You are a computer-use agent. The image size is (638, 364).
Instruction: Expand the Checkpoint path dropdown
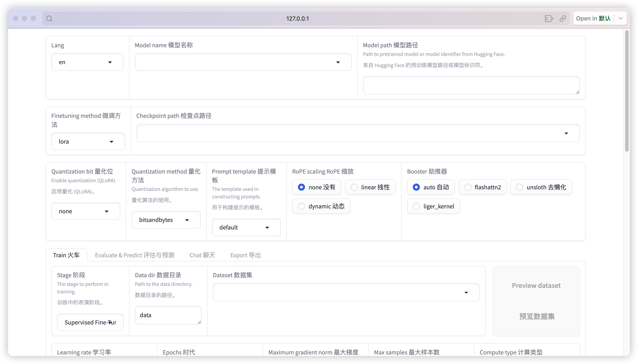(x=358, y=133)
